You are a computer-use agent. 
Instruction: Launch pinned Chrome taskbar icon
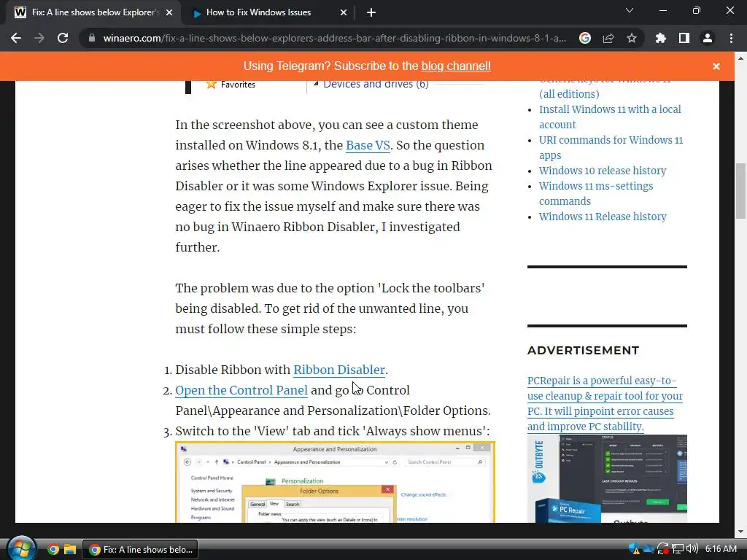pyautogui.click(x=53, y=550)
